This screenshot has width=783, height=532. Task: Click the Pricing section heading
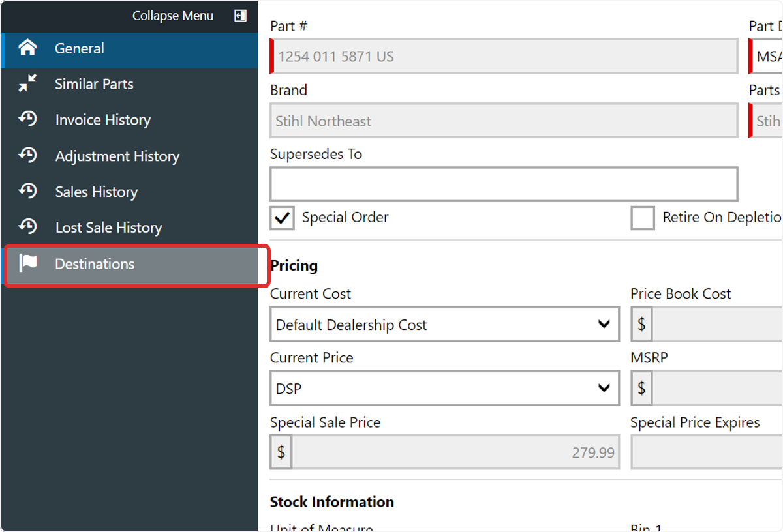(x=294, y=265)
